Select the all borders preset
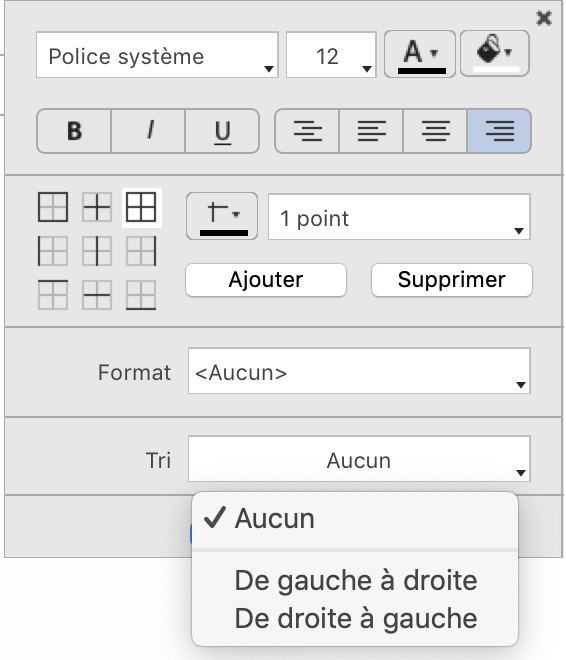The image size is (566, 660). click(141, 207)
